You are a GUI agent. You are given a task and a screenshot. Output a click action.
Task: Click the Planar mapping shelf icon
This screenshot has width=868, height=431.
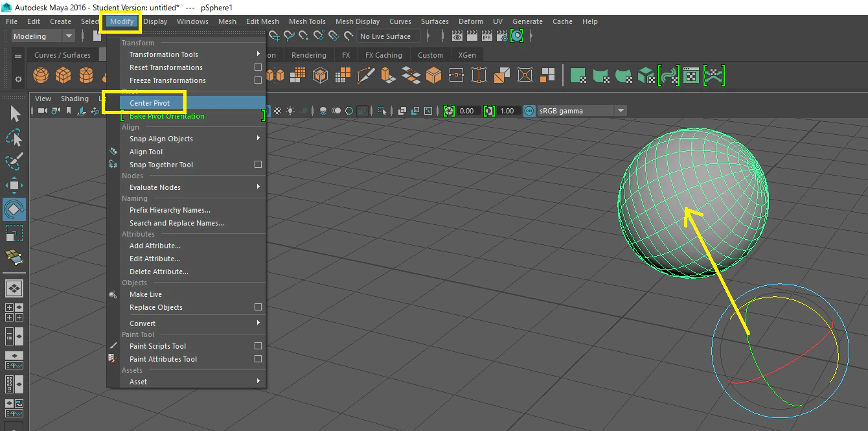578,76
